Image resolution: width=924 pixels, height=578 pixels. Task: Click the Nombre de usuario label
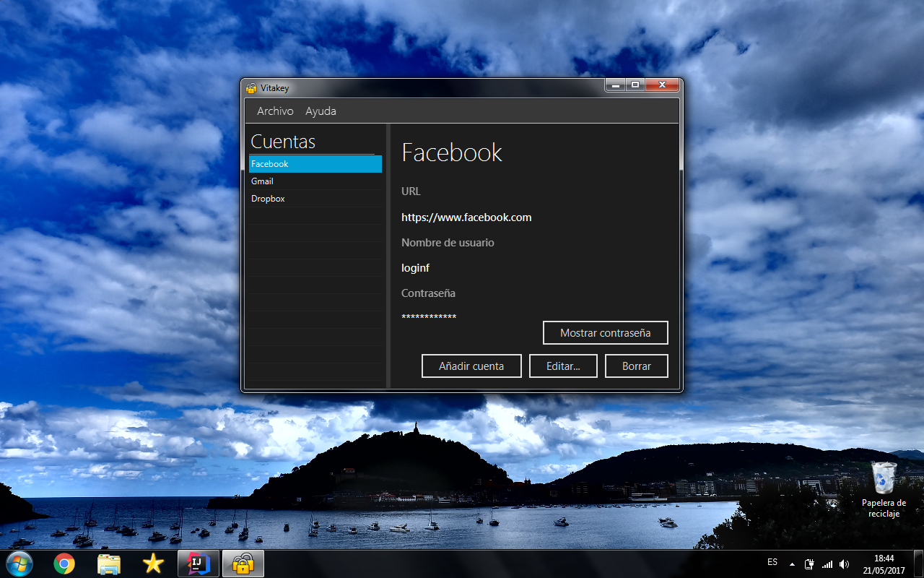(x=448, y=243)
